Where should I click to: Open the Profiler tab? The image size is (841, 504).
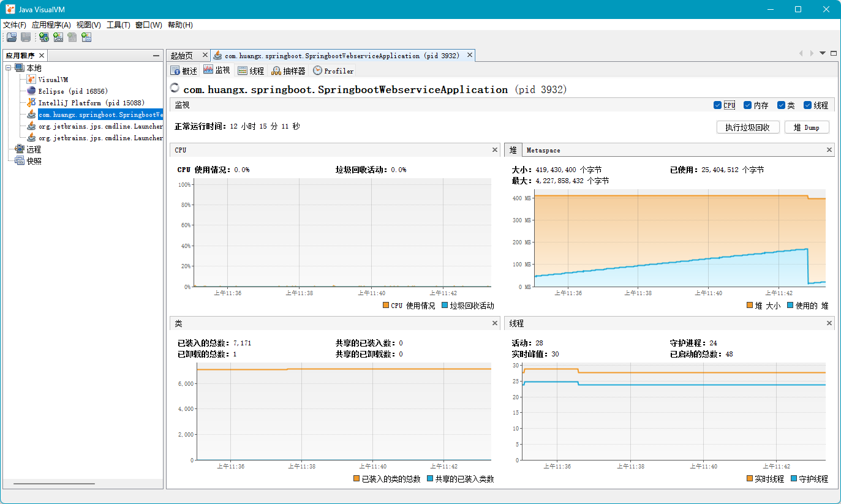click(x=333, y=71)
